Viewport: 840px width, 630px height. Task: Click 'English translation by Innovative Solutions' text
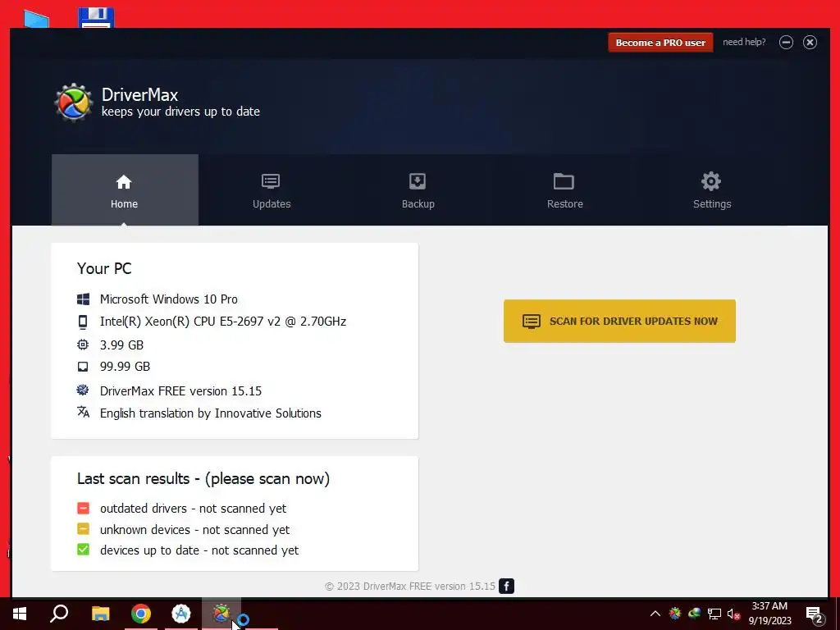coord(211,413)
